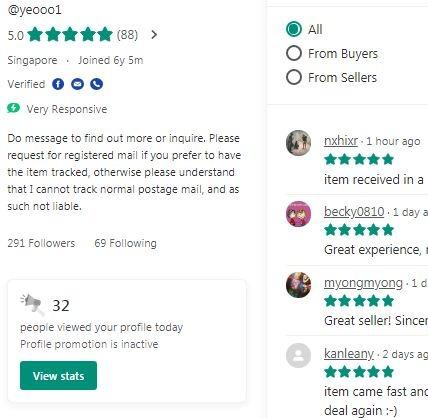Expand reviews via the rating chevron arrow
This screenshot has width=428, height=418.
click(154, 34)
